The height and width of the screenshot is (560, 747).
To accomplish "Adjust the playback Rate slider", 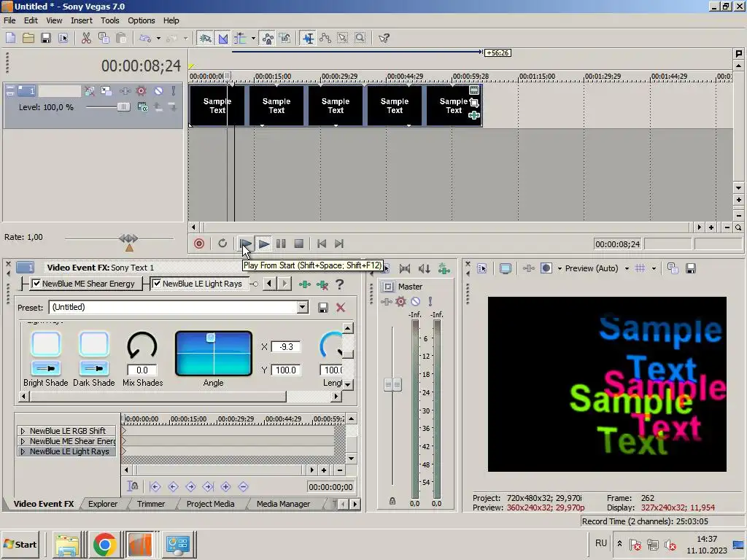I will 128,238.
